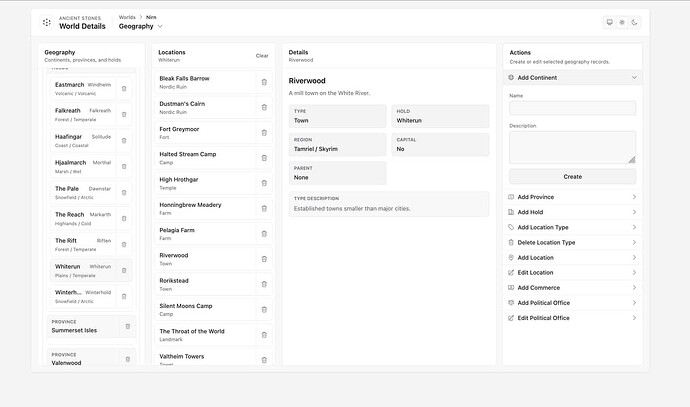The width and height of the screenshot is (690, 407).
Task: Expand the Add Commerce section
Action: (x=573, y=287)
